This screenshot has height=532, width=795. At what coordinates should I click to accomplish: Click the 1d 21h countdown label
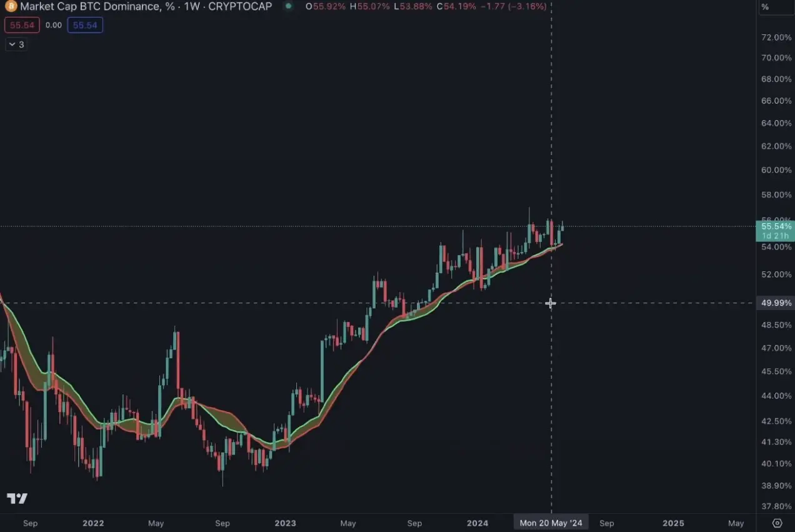pyautogui.click(x=775, y=236)
